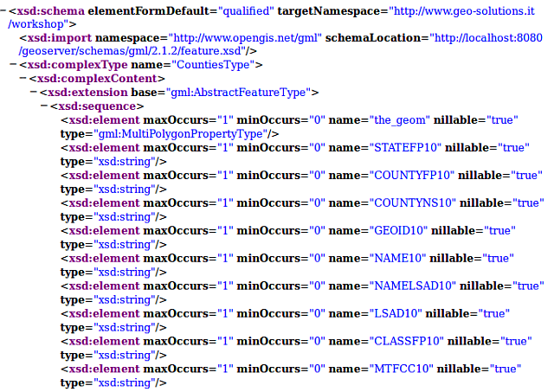Collapse the xsd:schema root node
Screen dimensions: 554x392
click(x=3, y=10)
